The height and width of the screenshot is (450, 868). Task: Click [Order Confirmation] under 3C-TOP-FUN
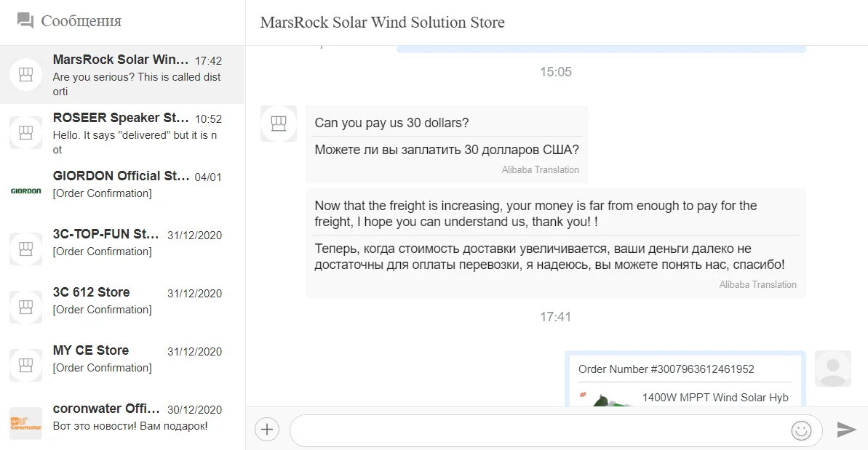click(x=103, y=251)
